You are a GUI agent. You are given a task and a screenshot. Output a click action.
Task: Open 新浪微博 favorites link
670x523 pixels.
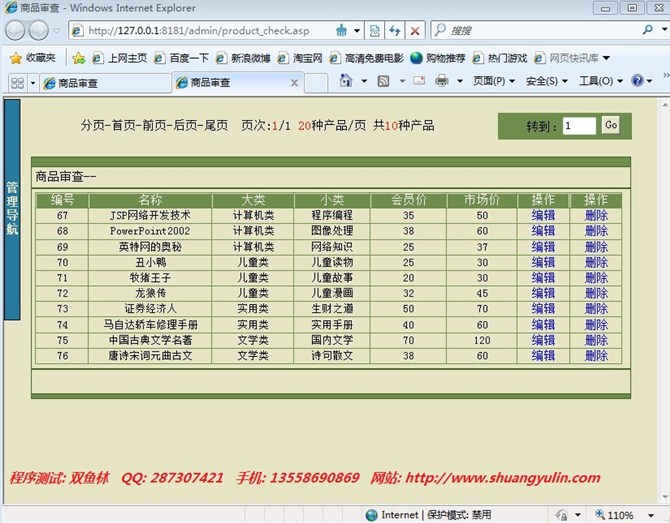243,58
